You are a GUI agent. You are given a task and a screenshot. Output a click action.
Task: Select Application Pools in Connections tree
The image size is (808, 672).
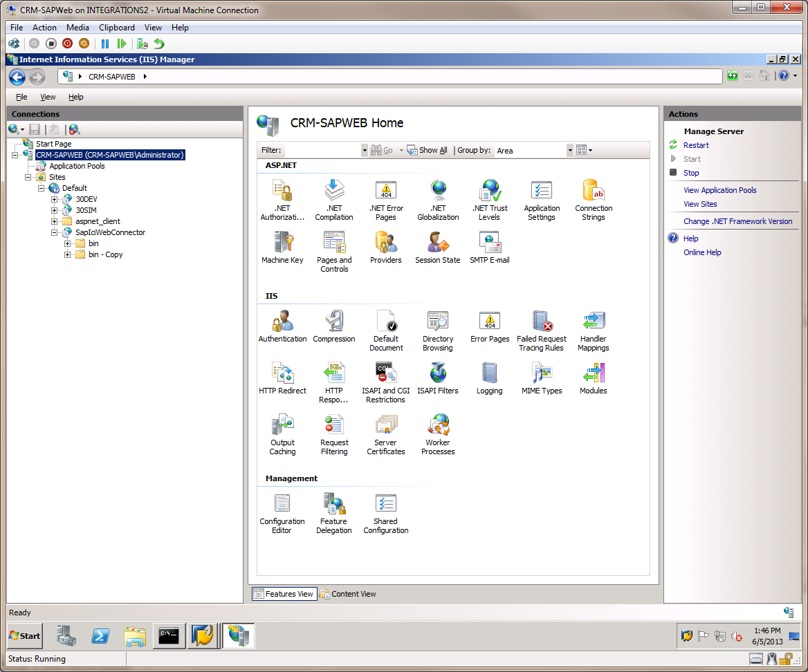pyautogui.click(x=77, y=166)
